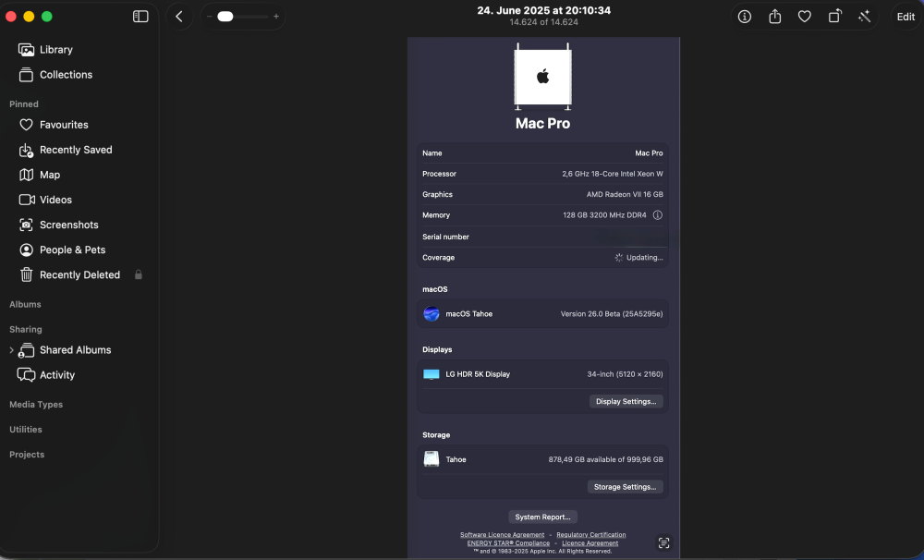Click the Map icon in sidebar
Image resolution: width=924 pixels, height=560 pixels.
[x=26, y=175]
